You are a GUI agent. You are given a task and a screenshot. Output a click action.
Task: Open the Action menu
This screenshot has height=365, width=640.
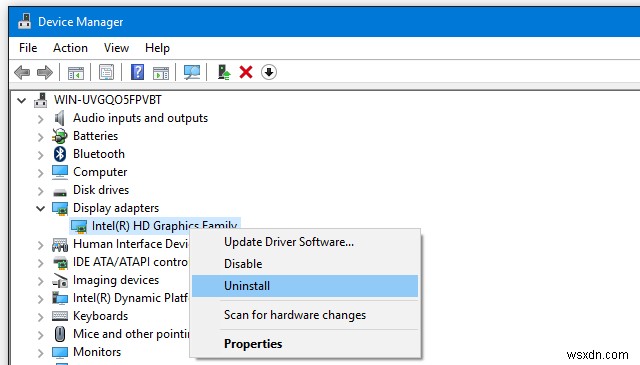[70, 48]
